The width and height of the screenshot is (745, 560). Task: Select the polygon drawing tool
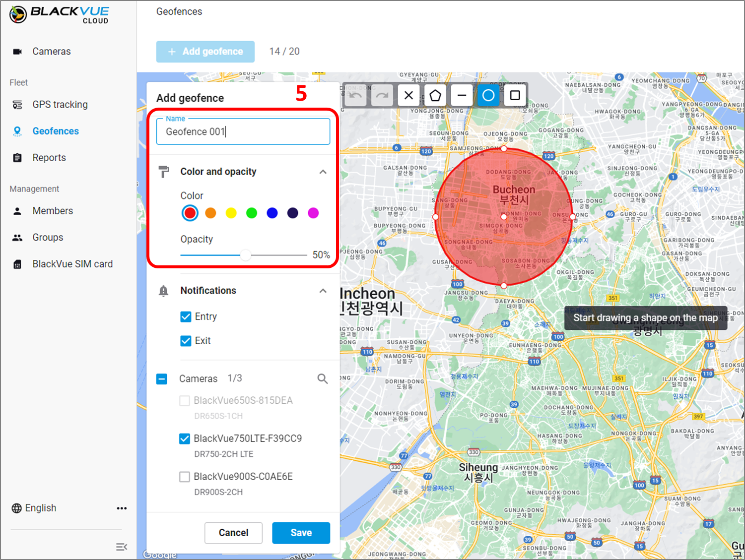point(435,95)
